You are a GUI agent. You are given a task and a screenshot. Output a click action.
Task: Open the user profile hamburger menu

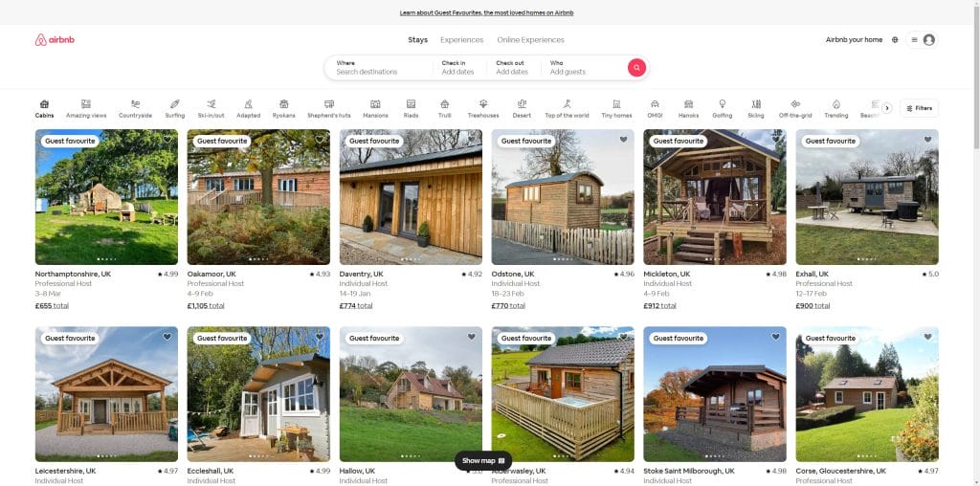point(922,40)
